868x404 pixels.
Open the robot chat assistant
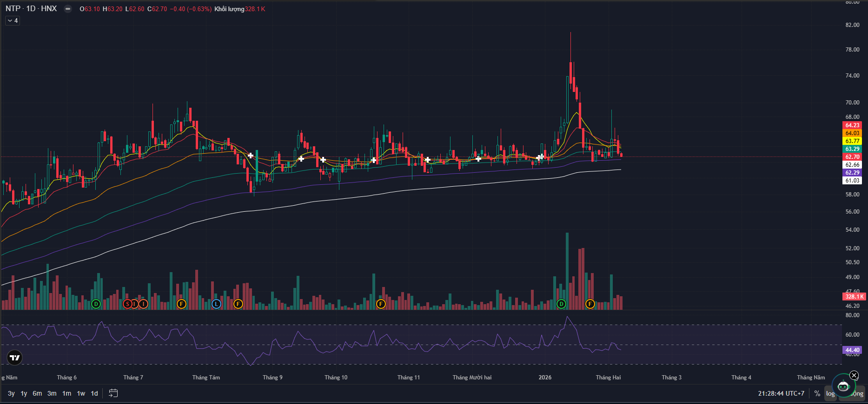click(x=843, y=385)
